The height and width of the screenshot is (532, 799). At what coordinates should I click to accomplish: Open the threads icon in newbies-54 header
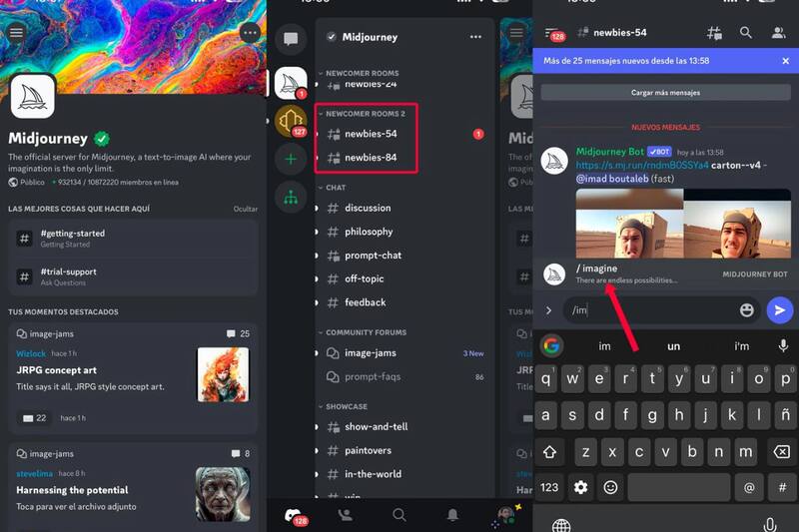click(x=714, y=33)
